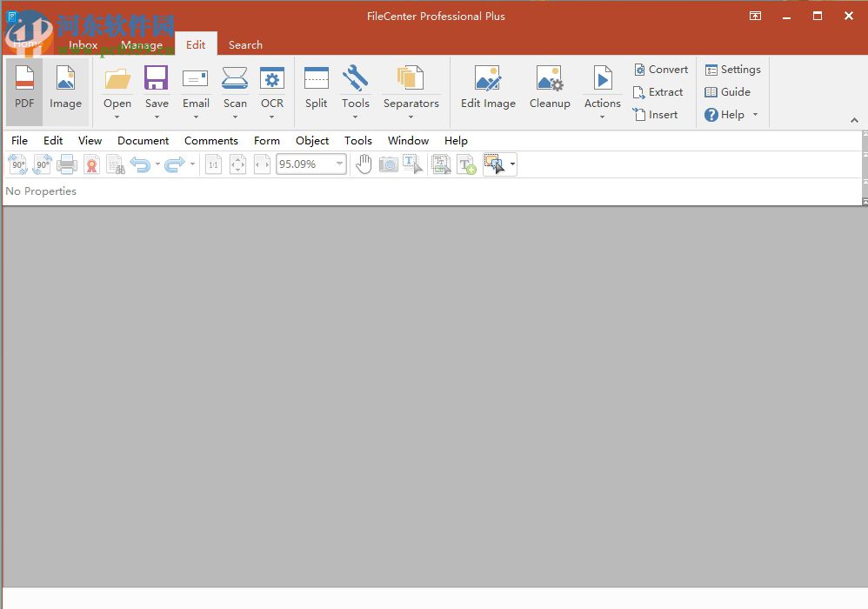Open the Settings option in ribbon

(x=732, y=70)
